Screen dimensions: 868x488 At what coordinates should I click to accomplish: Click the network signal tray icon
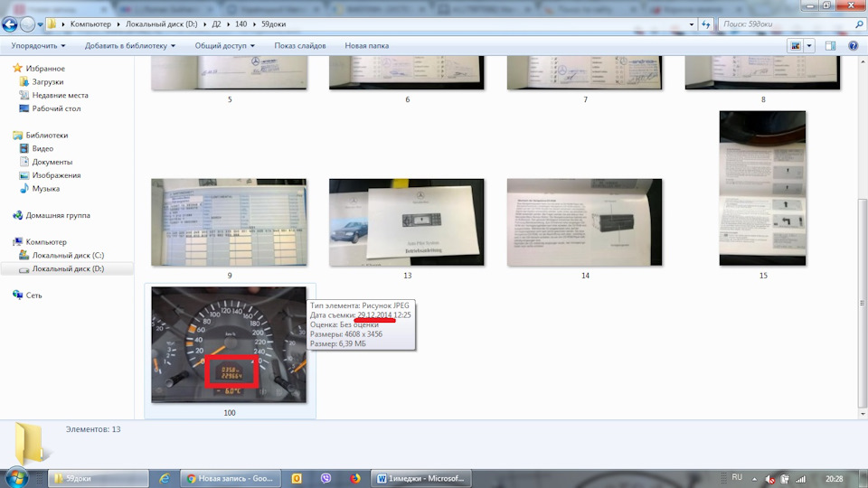(801, 479)
